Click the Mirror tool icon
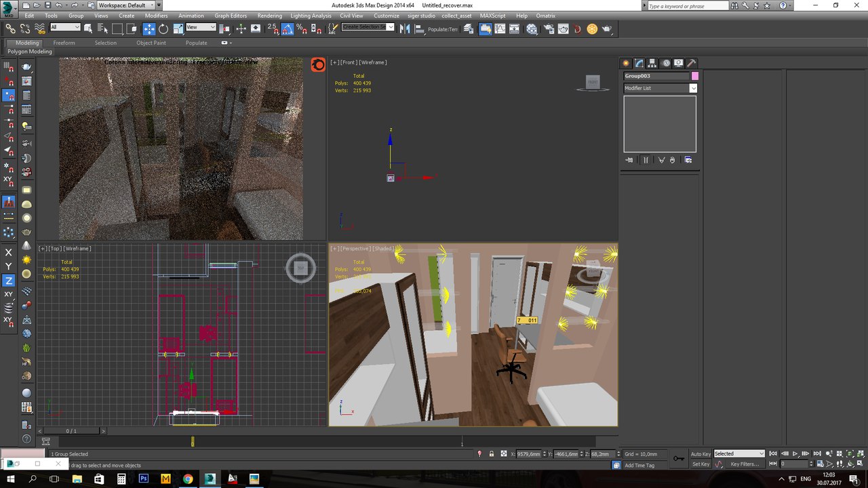The height and width of the screenshot is (488, 868). pyautogui.click(x=404, y=28)
